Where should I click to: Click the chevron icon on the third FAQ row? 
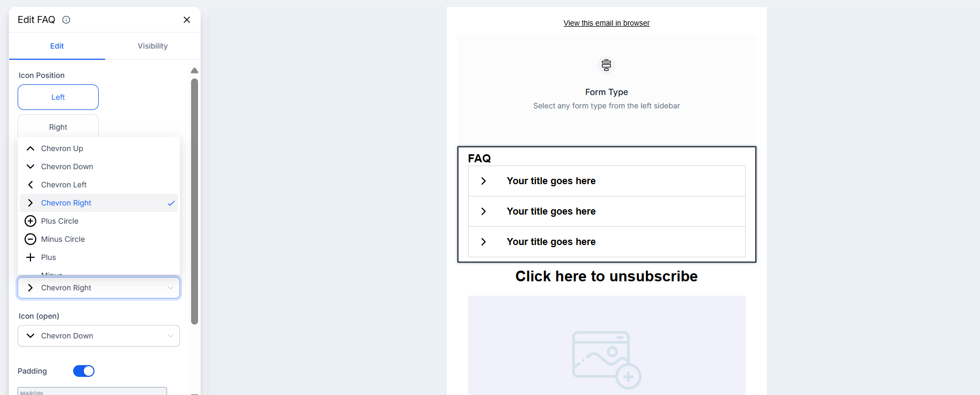click(484, 242)
